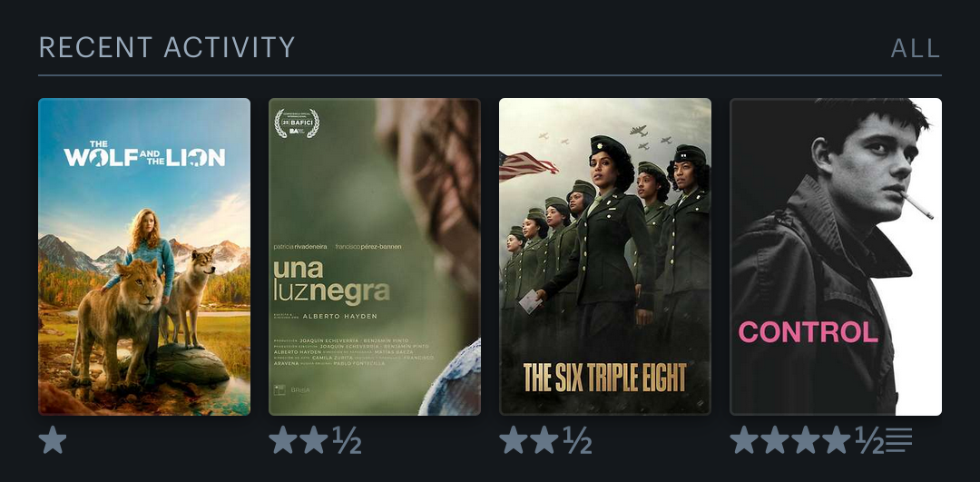The image size is (980, 482).
Task: Open The Wolf and the Lion poster
Action: click(144, 256)
